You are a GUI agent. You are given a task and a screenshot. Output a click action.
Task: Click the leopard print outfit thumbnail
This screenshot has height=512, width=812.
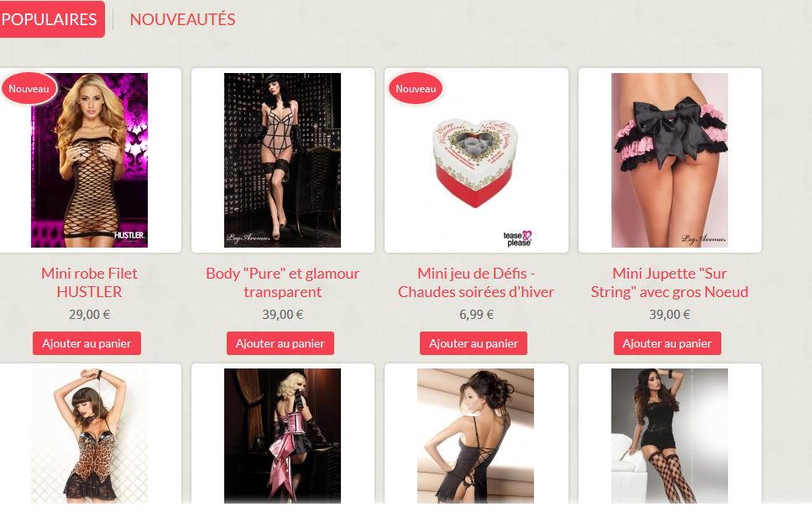click(89, 436)
